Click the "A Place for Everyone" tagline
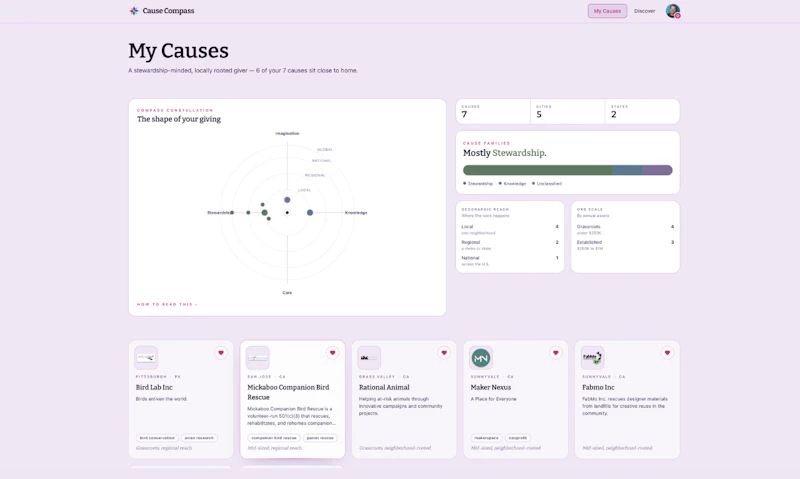Viewport: 800px width, 479px height. (x=493, y=399)
